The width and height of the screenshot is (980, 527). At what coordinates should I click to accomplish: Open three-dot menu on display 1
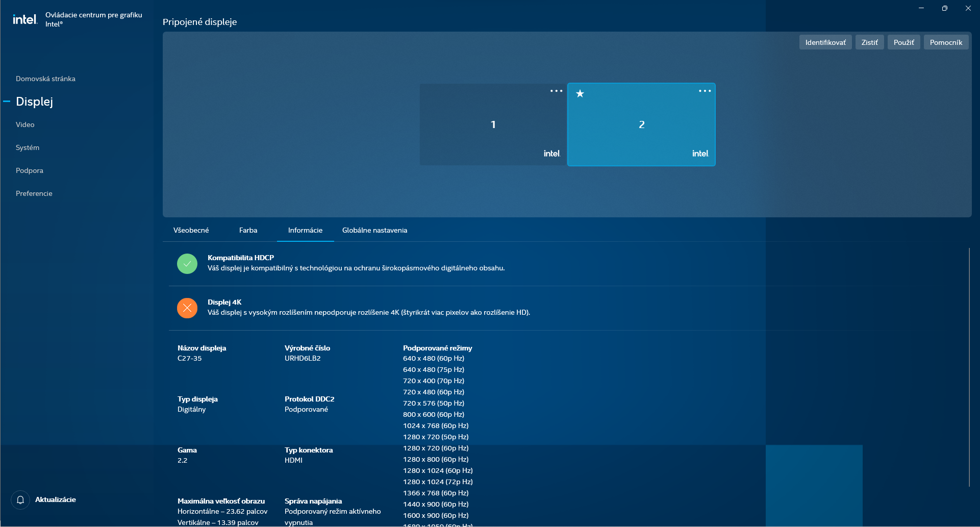coord(556,91)
